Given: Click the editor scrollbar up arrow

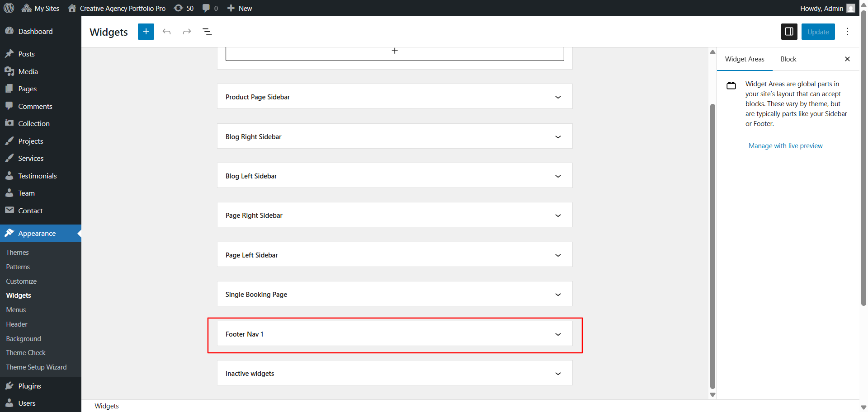Looking at the screenshot, I should tap(712, 52).
